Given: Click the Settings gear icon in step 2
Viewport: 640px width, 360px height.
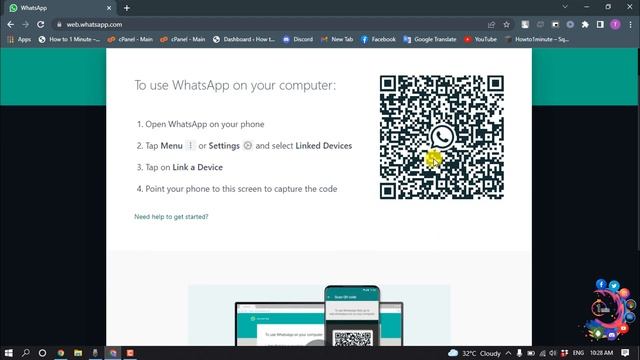Looking at the screenshot, I should (247, 145).
